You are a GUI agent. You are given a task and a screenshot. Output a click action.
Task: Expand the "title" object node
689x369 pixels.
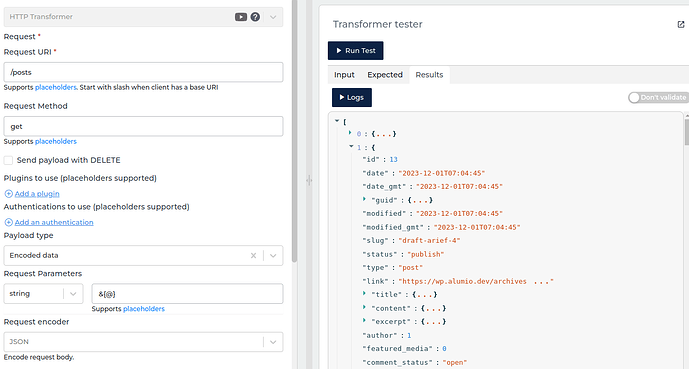click(364, 293)
